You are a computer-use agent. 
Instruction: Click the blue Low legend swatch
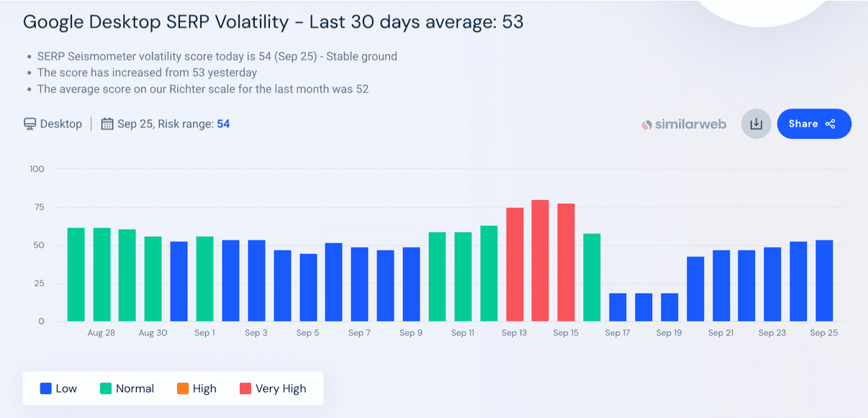(46, 389)
